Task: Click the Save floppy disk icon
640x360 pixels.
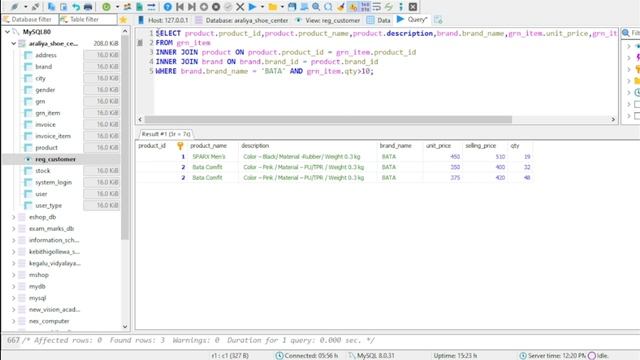Action: (x=292, y=7)
